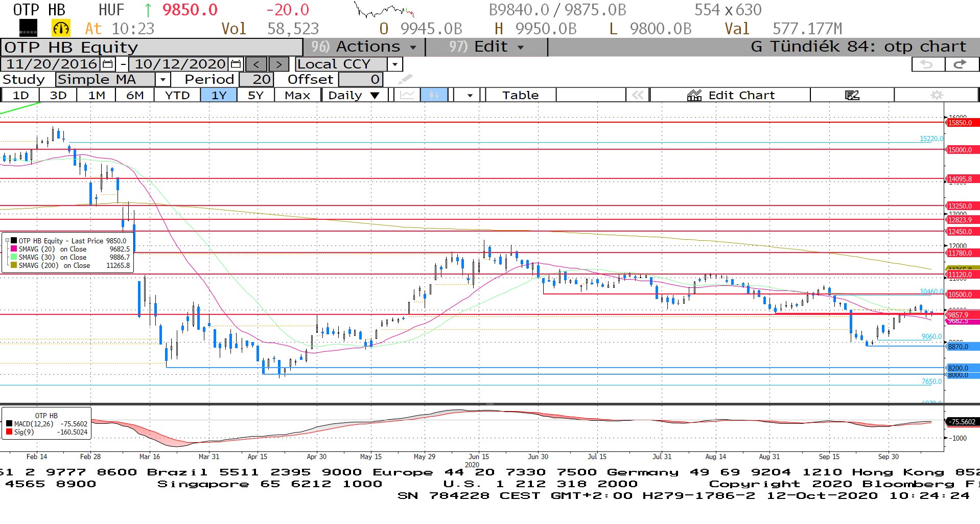Click last price 9850.0 in header
The height and width of the screenshot is (524, 980).
tap(190, 10)
